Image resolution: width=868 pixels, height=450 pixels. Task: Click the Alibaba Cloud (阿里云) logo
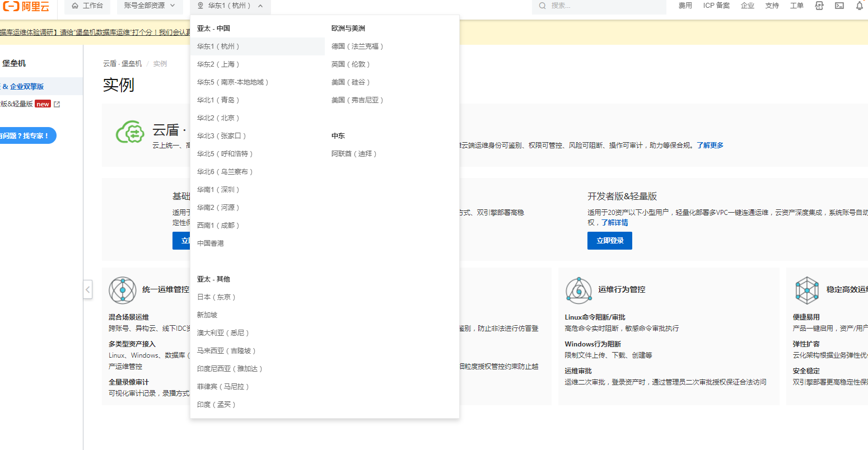tap(26, 6)
